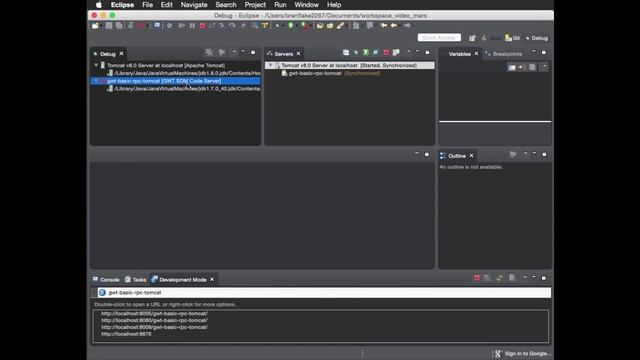Collapse the gwt-basic-rpc-tomcat launch in Debug view
Screen dimensions: 640x360
pos(96,81)
